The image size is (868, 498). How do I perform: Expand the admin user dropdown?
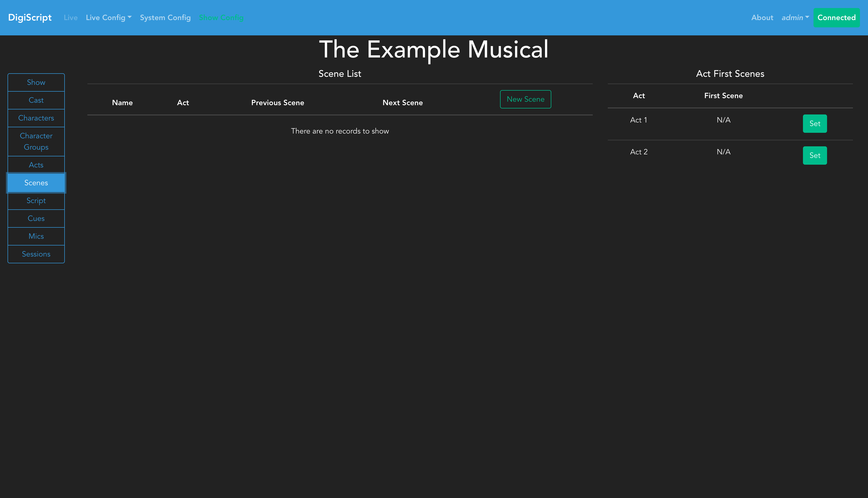[x=795, y=17]
